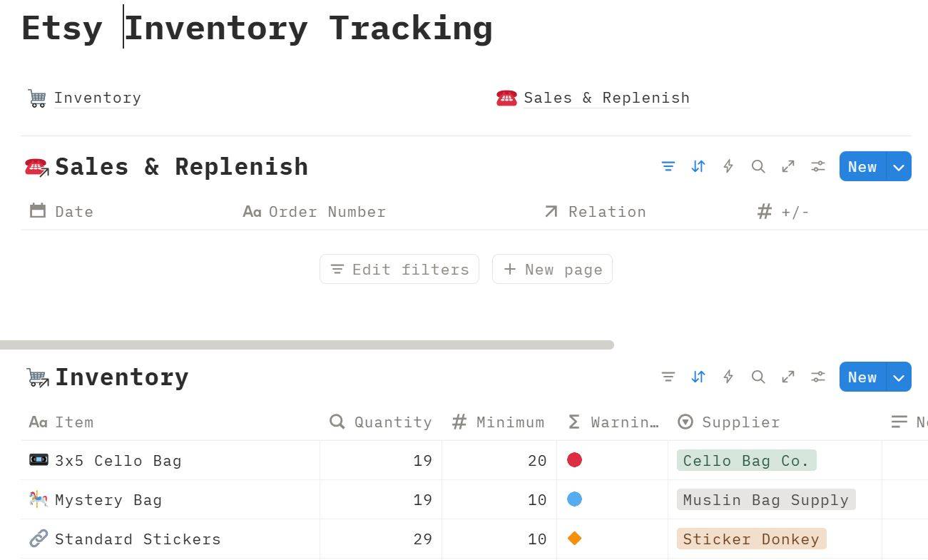Expand New dropdown arrow in Sales & Replenish
Screen dimensions: 928x560
[899, 167]
